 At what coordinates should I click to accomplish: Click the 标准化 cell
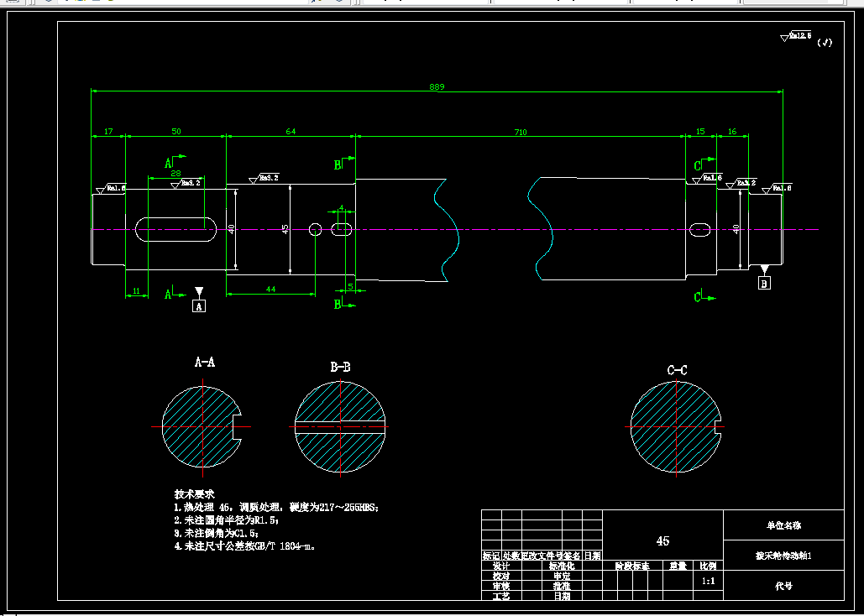tap(562, 566)
